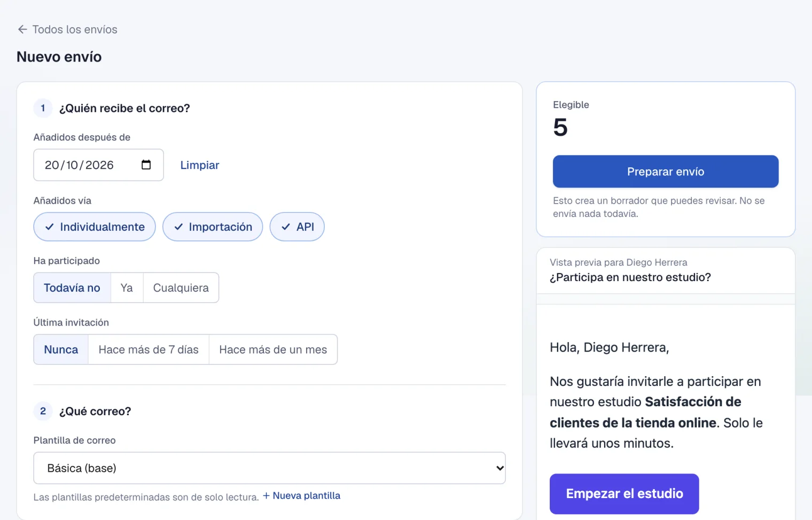Open the calendar picker icon in date field
The height and width of the screenshot is (520, 812).
pyautogui.click(x=146, y=165)
